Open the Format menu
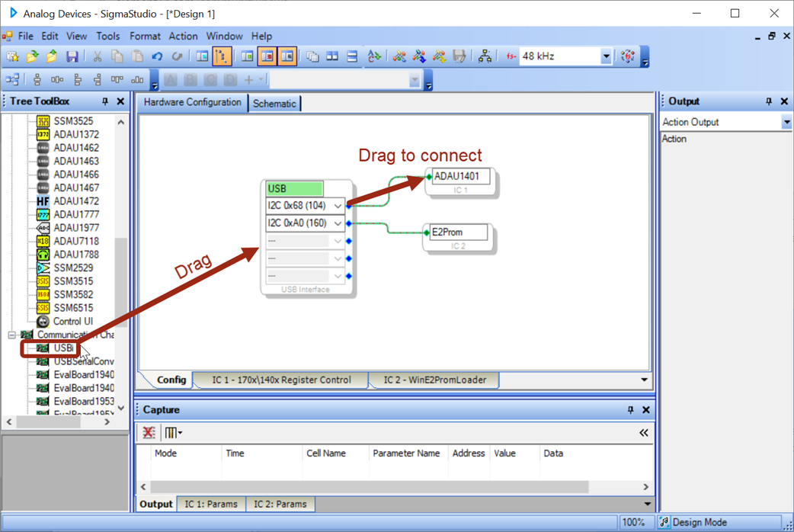The image size is (794, 532). pyautogui.click(x=145, y=36)
